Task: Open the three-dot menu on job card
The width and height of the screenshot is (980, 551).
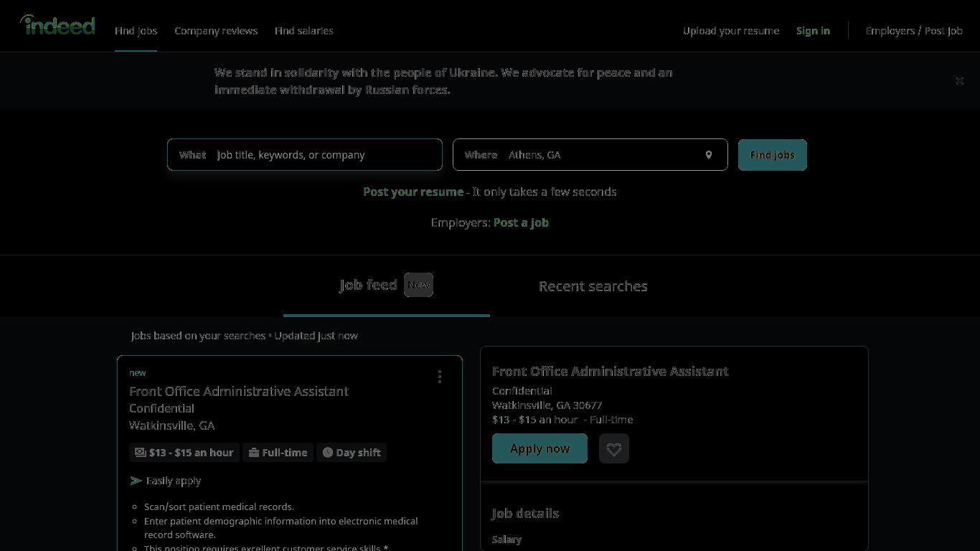Action: coord(440,377)
